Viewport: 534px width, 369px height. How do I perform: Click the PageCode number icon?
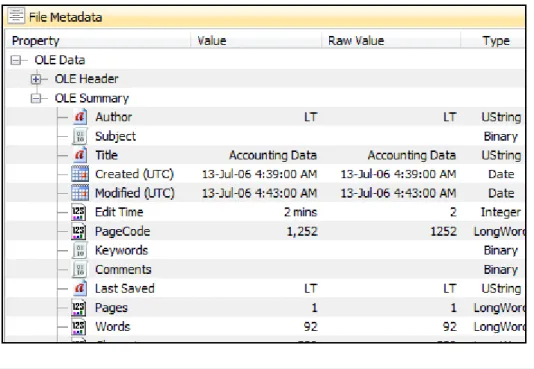[x=79, y=231]
